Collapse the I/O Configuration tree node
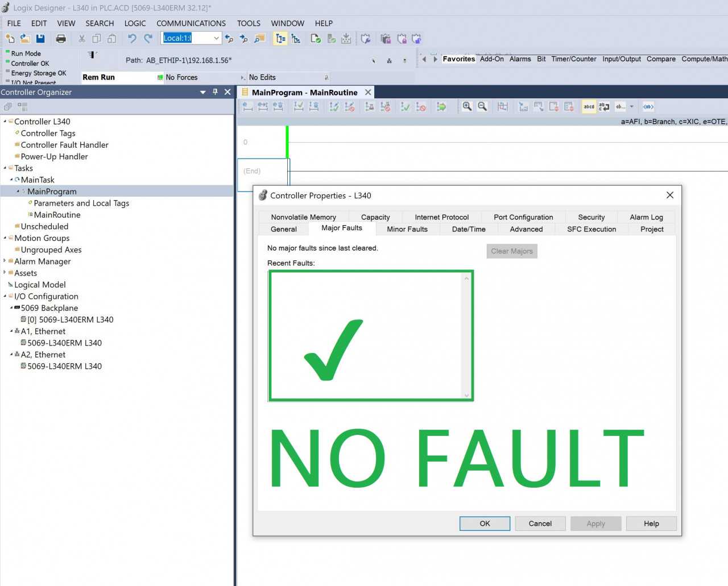This screenshot has height=586, width=728. (5, 296)
